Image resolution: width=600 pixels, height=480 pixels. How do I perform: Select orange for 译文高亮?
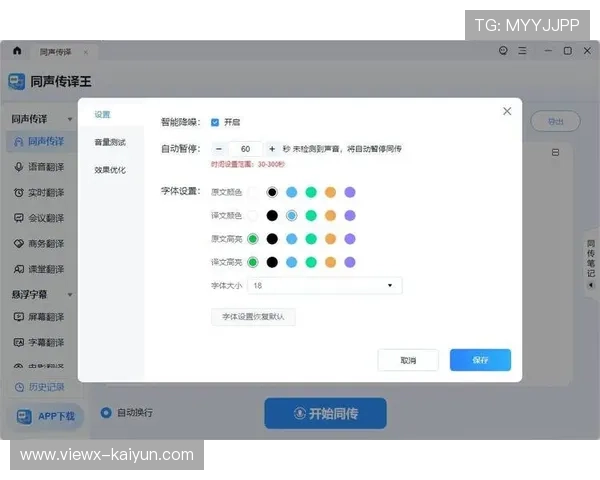[x=331, y=262]
